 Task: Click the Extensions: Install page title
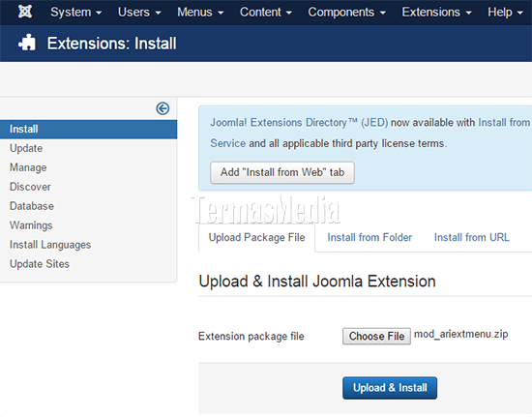111,44
